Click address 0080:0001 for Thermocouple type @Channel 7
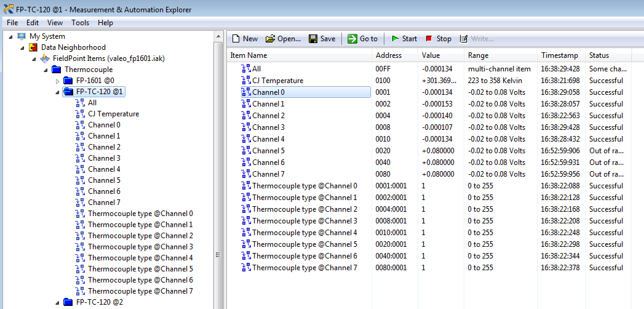This screenshot has height=309, width=644. (x=391, y=268)
